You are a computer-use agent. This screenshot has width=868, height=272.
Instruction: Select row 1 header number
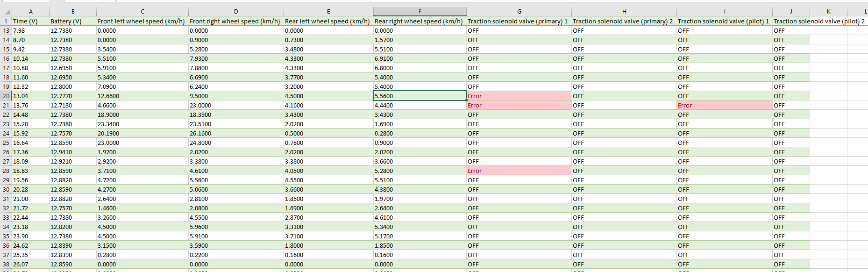pyautogui.click(x=6, y=21)
